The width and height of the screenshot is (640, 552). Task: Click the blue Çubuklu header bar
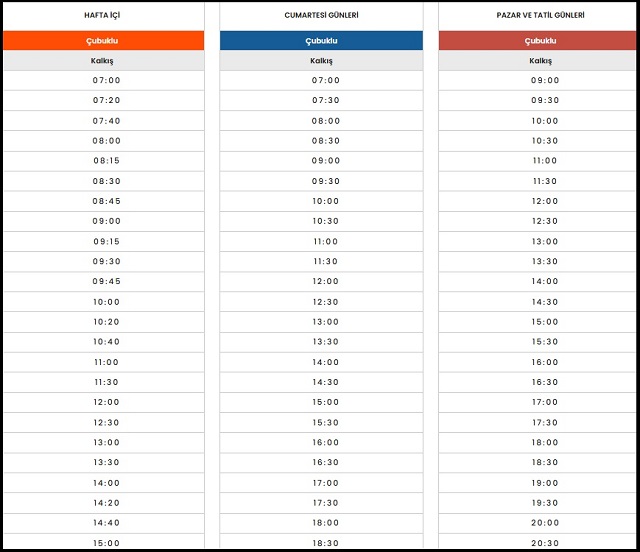(x=321, y=41)
